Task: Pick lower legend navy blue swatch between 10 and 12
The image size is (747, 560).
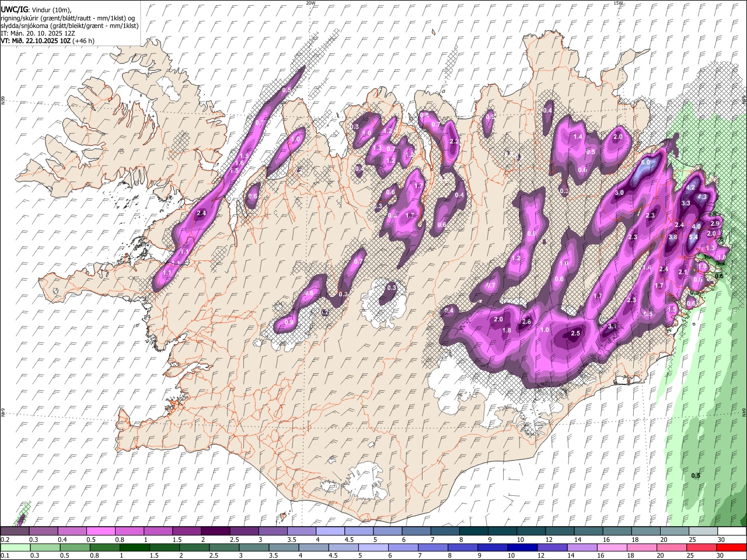Action: (x=523, y=548)
